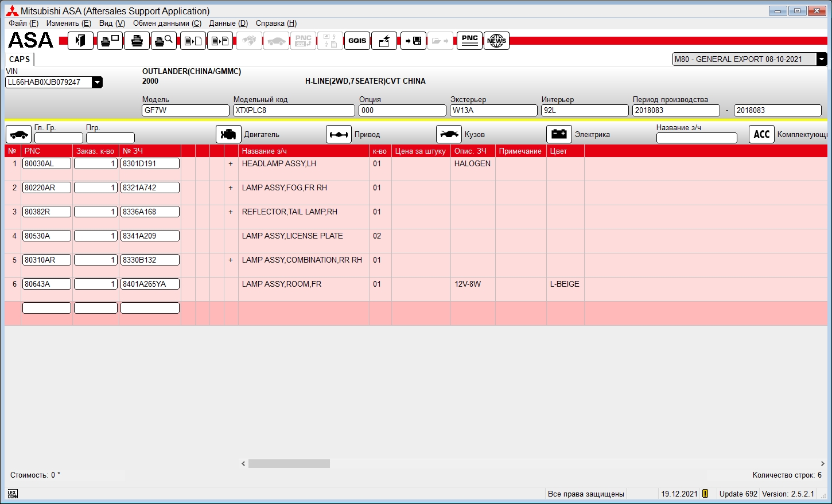Click the Название з/ч column header
The image size is (832, 504).
tap(304, 151)
